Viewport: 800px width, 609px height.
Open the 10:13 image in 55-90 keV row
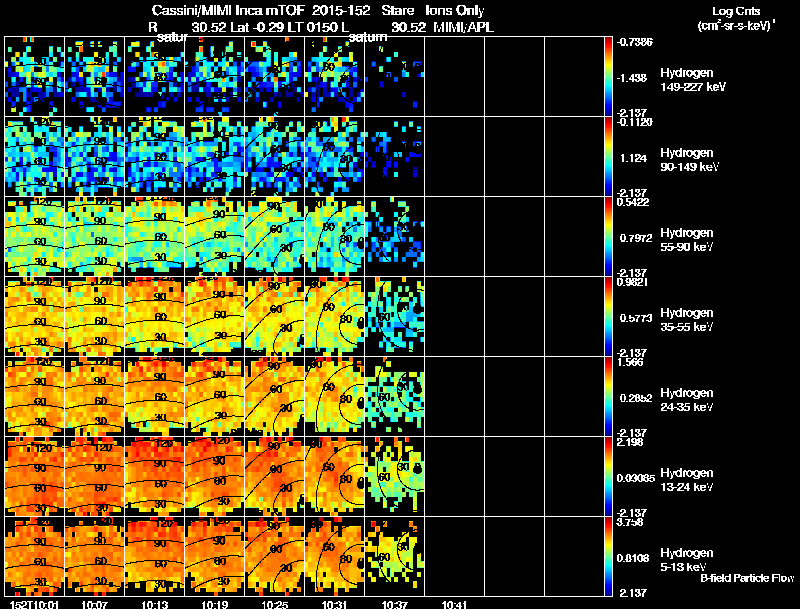click(155, 237)
